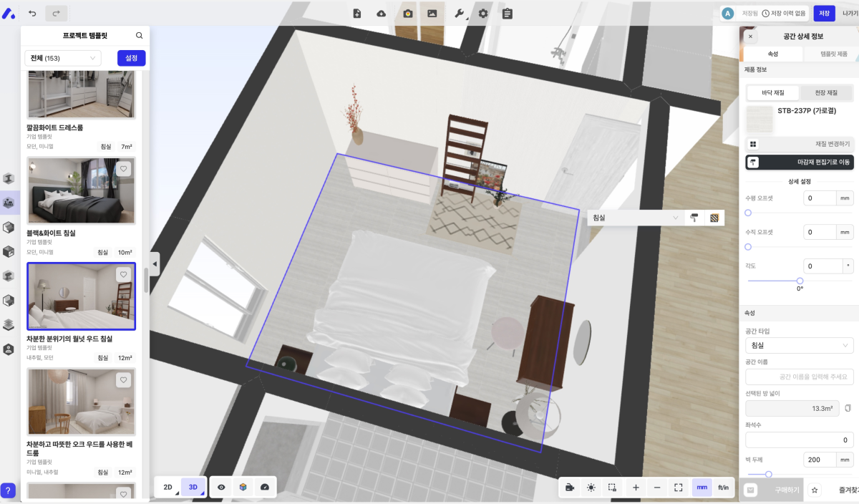
Task: Open the 벽 두께 mm unit selector
Action: tap(845, 460)
